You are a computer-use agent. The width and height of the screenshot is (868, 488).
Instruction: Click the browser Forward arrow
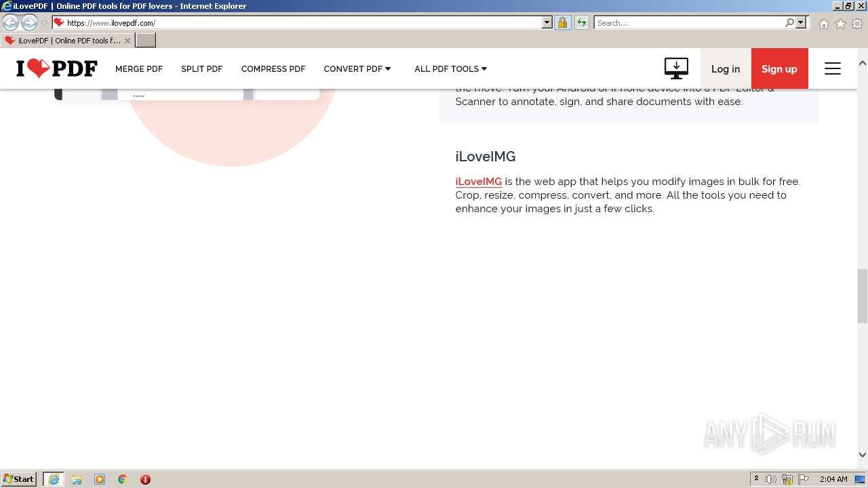(29, 22)
